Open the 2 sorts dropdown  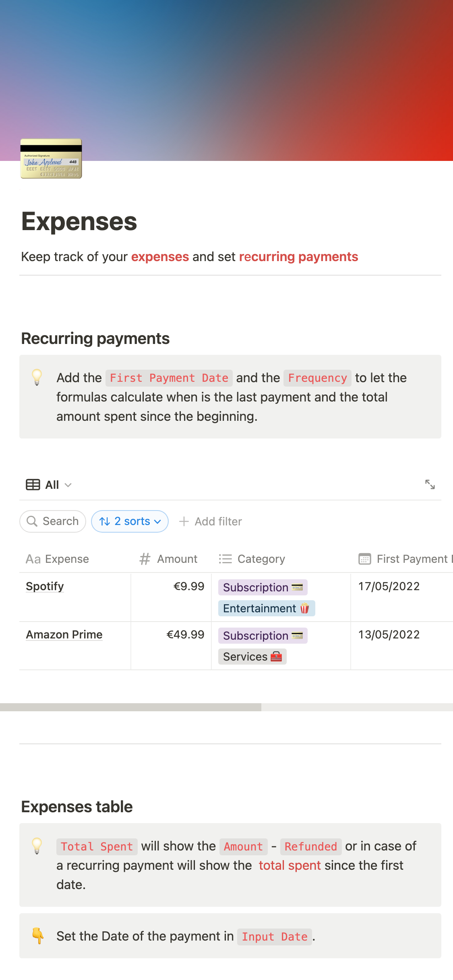[x=130, y=521]
